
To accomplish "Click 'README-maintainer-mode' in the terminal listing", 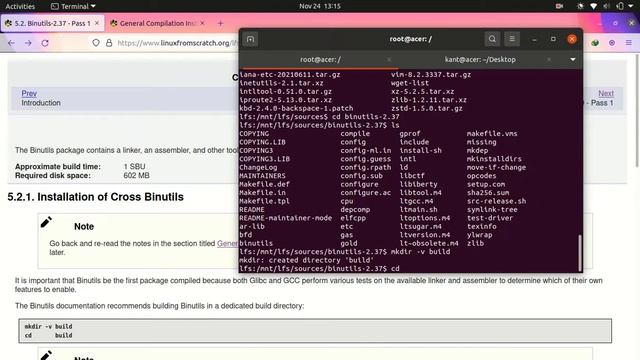I will point(286,218).
